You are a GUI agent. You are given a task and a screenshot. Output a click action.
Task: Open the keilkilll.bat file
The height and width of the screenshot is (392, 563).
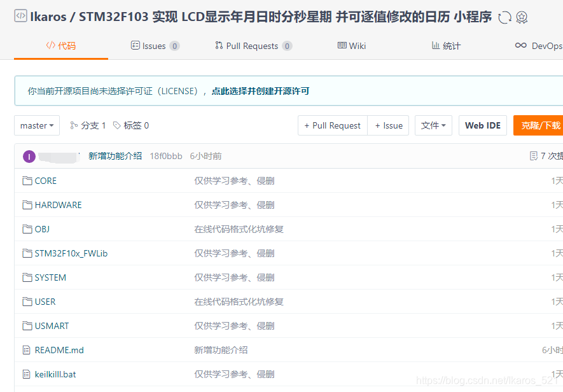55,374
